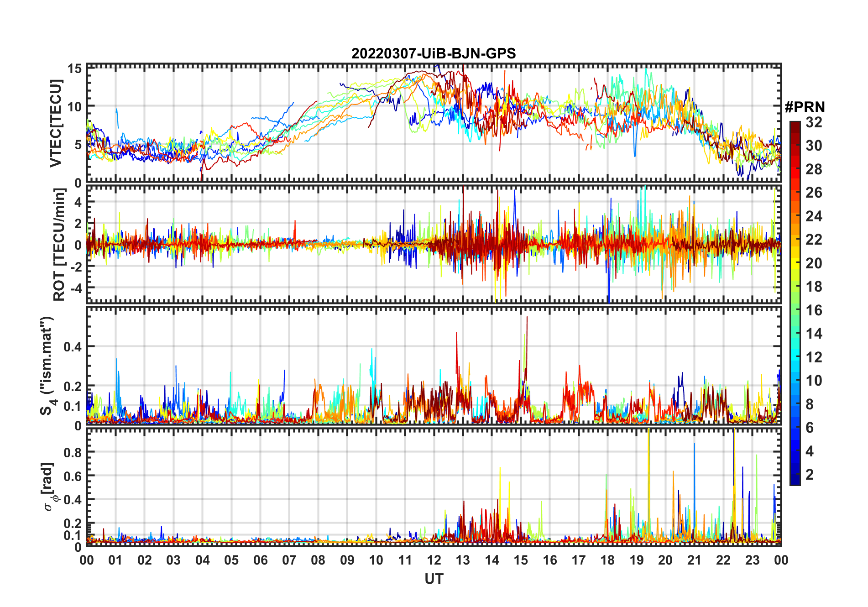Click colorbar tick label 14
868x607 pixels.
coord(814,334)
